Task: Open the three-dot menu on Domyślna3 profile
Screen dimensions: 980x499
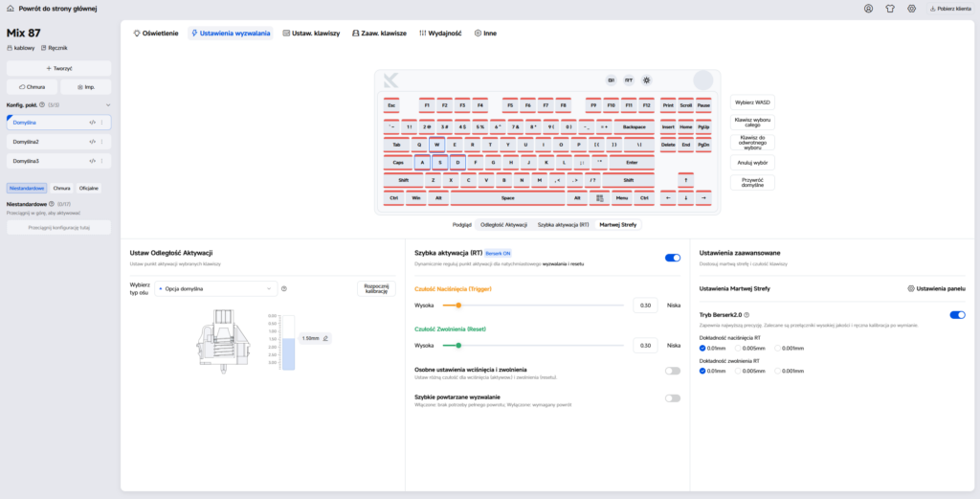Action: pos(101,161)
